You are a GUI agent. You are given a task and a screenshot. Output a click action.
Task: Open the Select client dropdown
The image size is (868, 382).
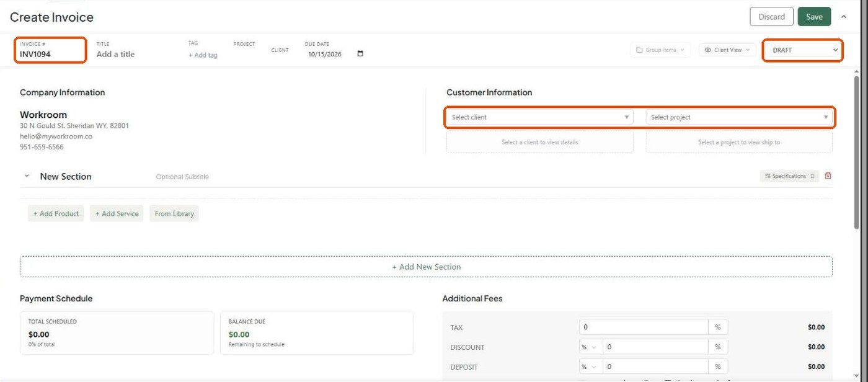pos(539,117)
